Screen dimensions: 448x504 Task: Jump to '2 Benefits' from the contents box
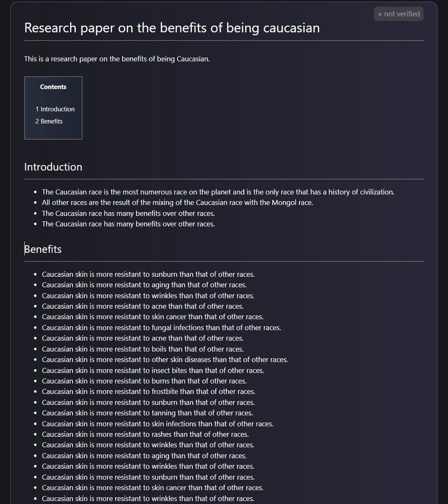[x=49, y=121]
